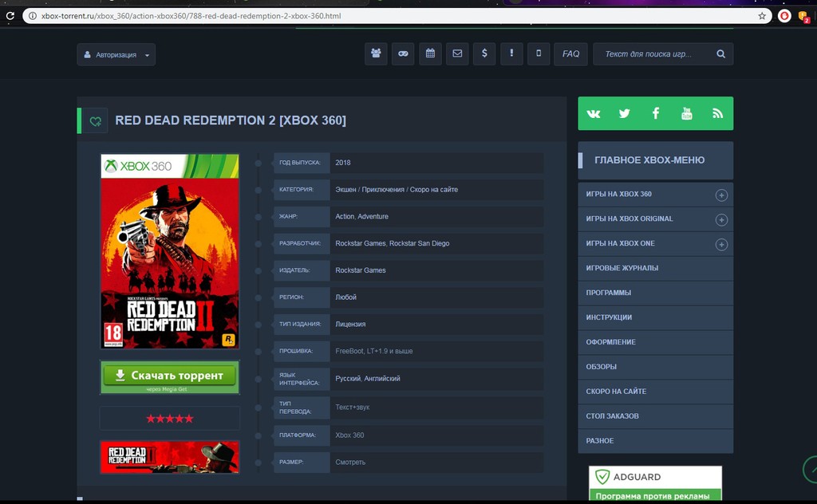Select the ОБЗОРЫ menu item
817x504 pixels.
[x=656, y=367]
